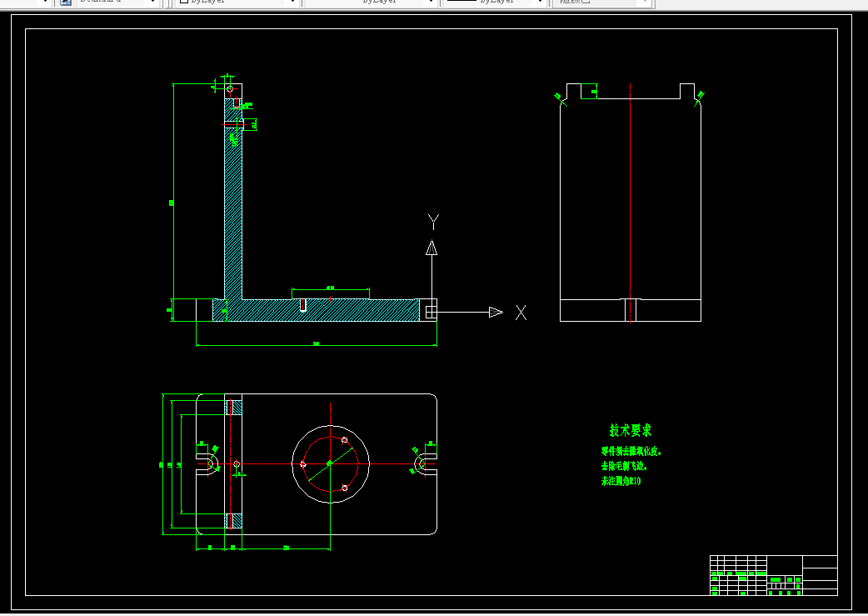Screen dimensions: 868x616
Task: Open the lineweight ByLayer dropdown
Action: click(x=541, y=3)
